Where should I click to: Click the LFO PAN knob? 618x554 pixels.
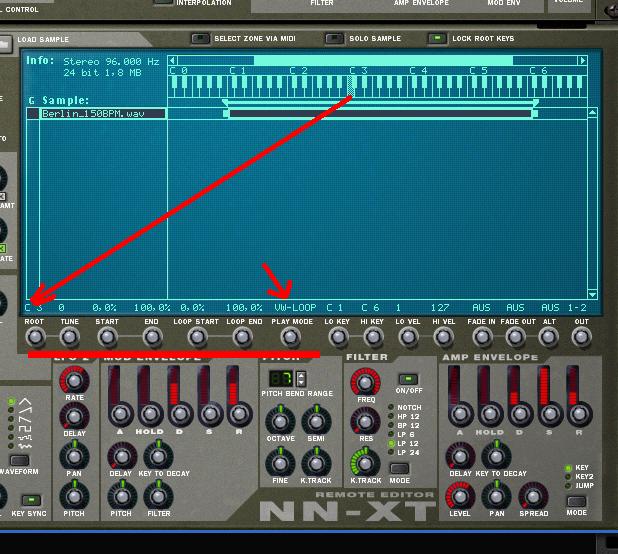(74, 456)
